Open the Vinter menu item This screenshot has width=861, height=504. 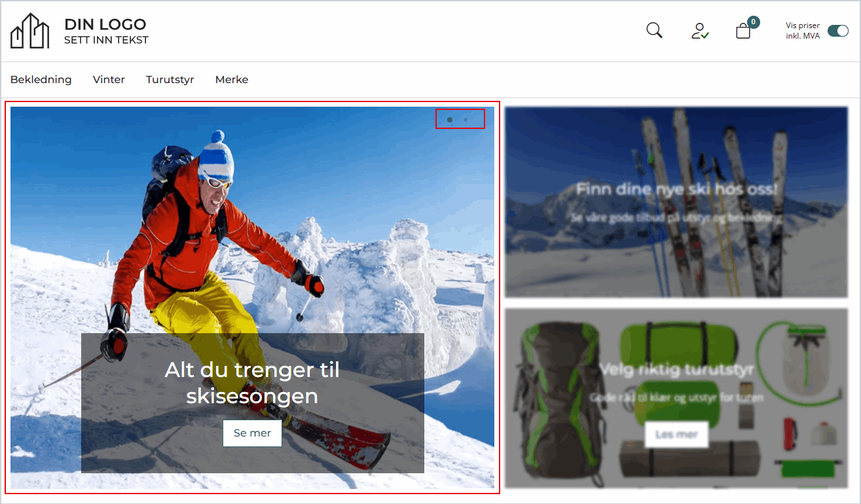pyautogui.click(x=109, y=80)
